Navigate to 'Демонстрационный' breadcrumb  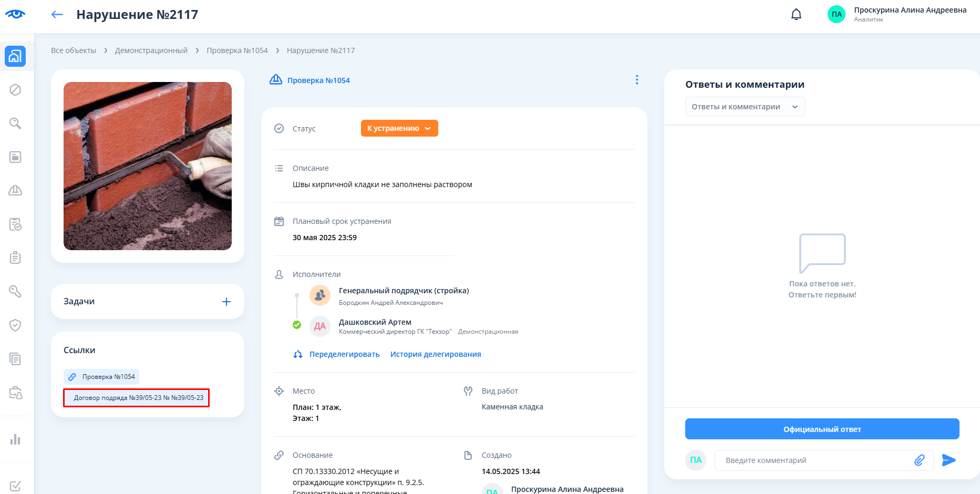tap(151, 50)
